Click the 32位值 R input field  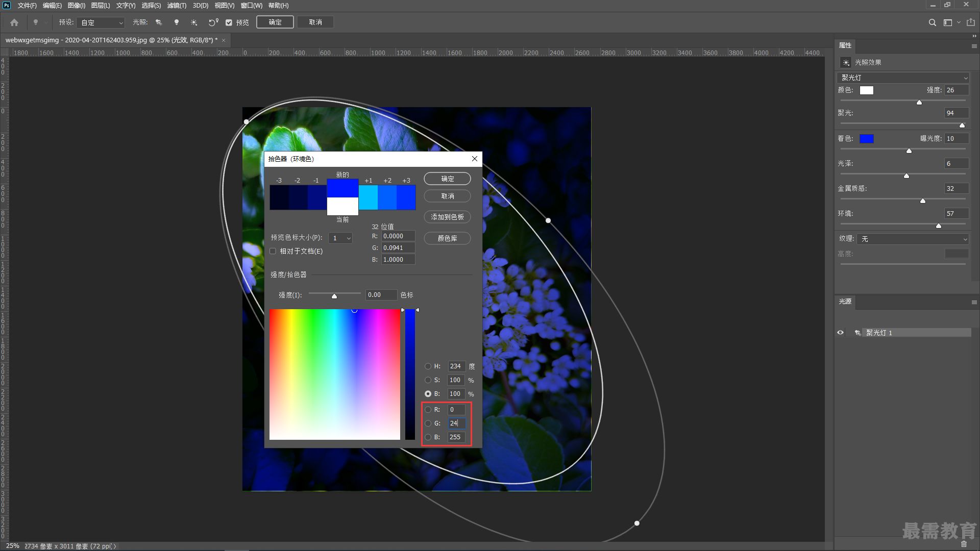point(398,236)
